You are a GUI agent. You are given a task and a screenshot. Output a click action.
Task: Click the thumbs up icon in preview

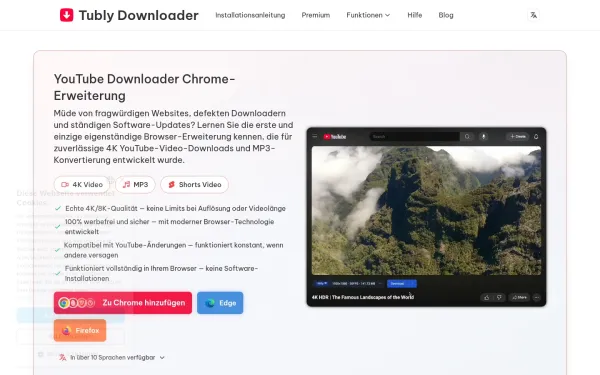486,297
